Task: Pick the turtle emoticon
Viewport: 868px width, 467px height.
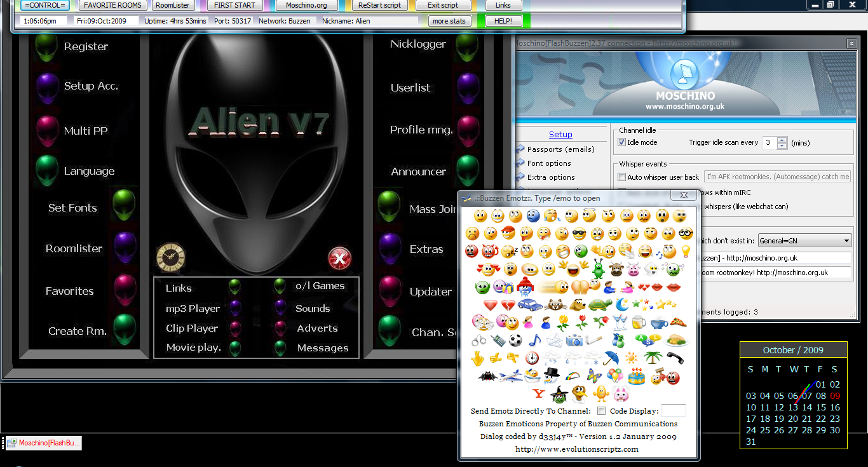Action: coord(600,304)
